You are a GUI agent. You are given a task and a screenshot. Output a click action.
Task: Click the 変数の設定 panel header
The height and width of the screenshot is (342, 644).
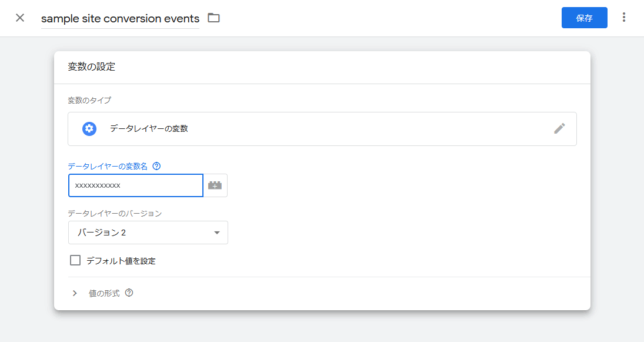[x=92, y=67]
